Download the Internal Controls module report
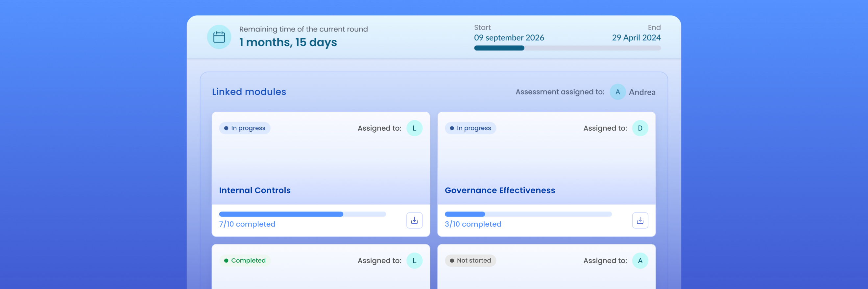Screen dimensions: 868x289 tap(414, 220)
